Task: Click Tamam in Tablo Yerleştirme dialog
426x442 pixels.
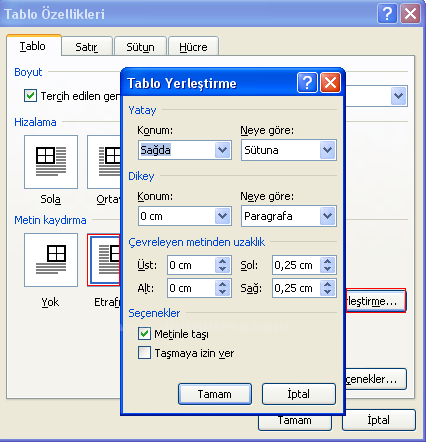Action: tap(215, 394)
